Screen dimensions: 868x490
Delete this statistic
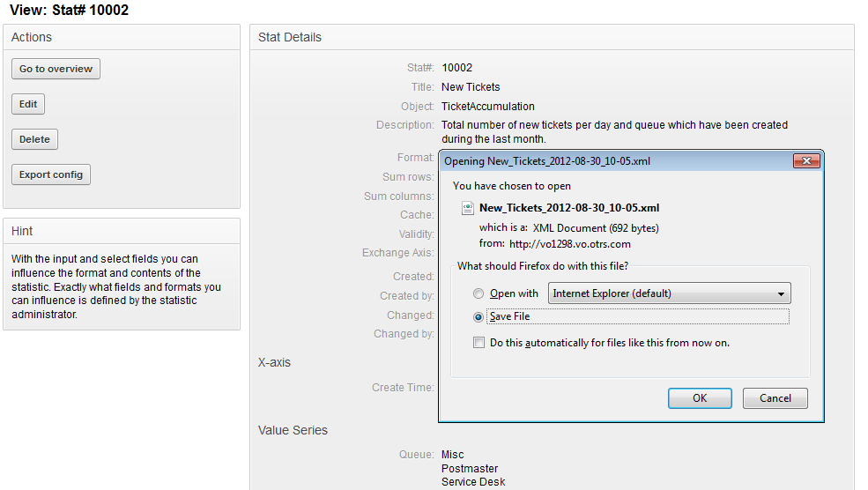click(34, 139)
